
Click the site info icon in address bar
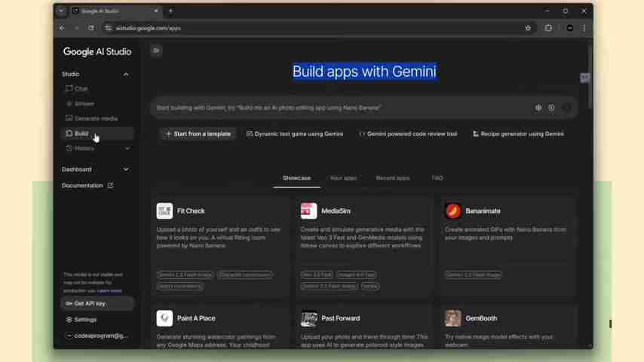[x=109, y=28]
